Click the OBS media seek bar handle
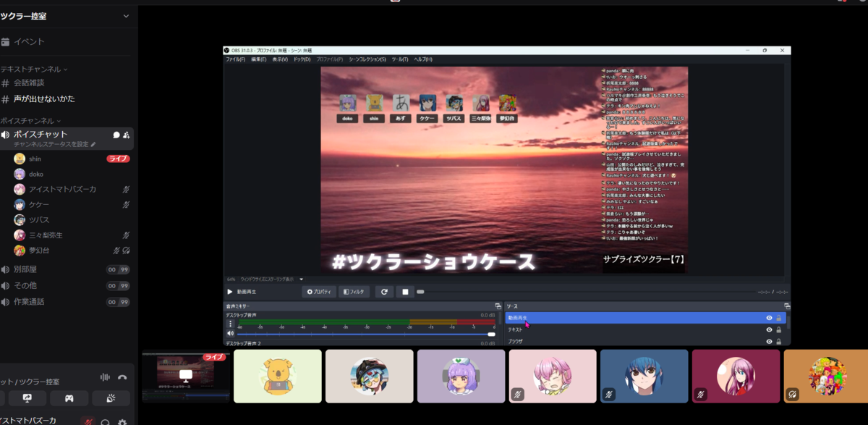 (x=421, y=292)
